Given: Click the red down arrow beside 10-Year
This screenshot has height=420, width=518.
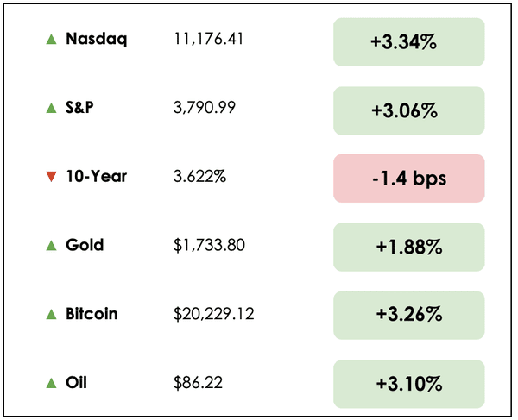Looking at the screenshot, I should tap(51, 177).
